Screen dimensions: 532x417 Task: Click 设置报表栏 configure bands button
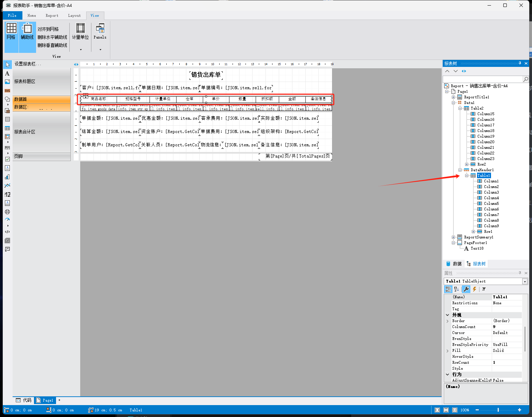28,64
